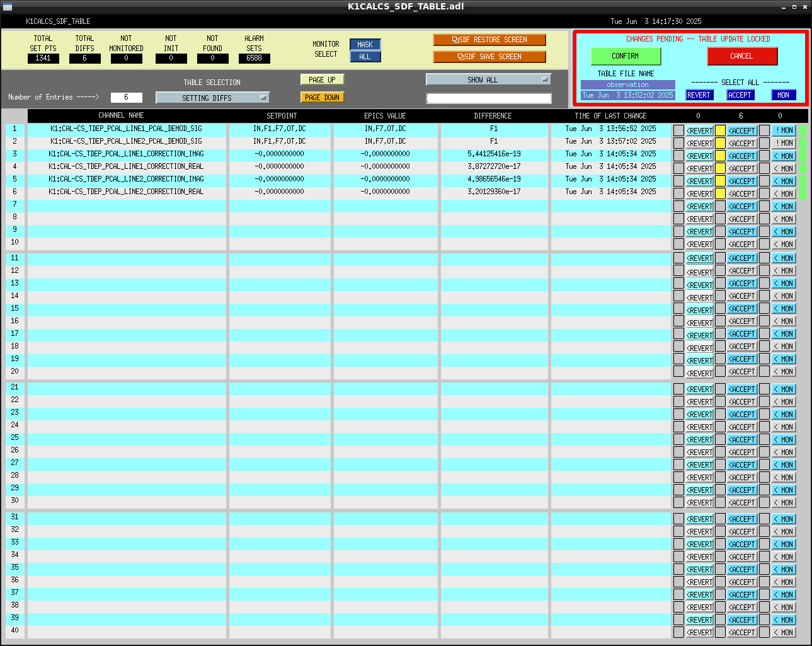The width and height of the screenshot is (812, 646).
Task: Click the TIME OF LAST CHANGE column header
Action: (610, 116)
